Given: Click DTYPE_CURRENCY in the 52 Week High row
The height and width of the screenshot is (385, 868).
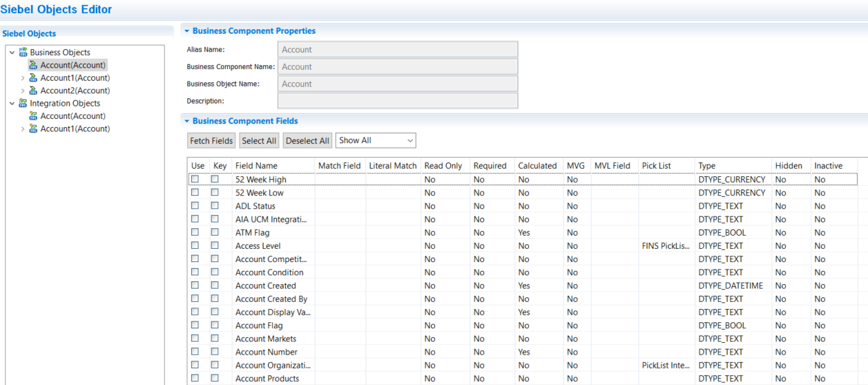Looking at the screenshot, I should click(x=732, y=179).
